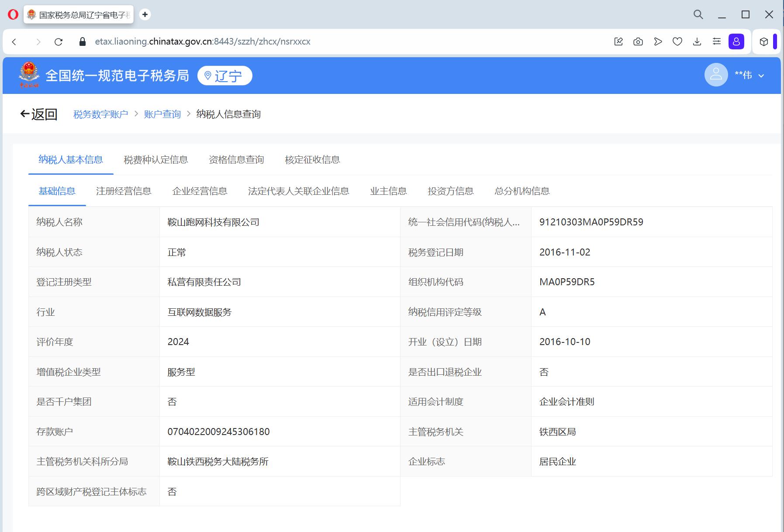Open the browser downloads icon
This screenshot has width=784, height=532.
697,42
